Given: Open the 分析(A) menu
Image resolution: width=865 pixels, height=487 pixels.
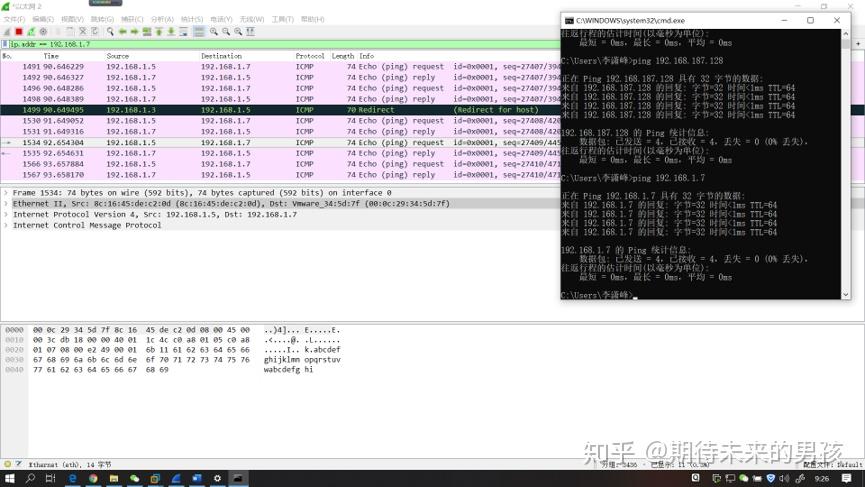Looking at the screenshot, I should pos(162,19).
